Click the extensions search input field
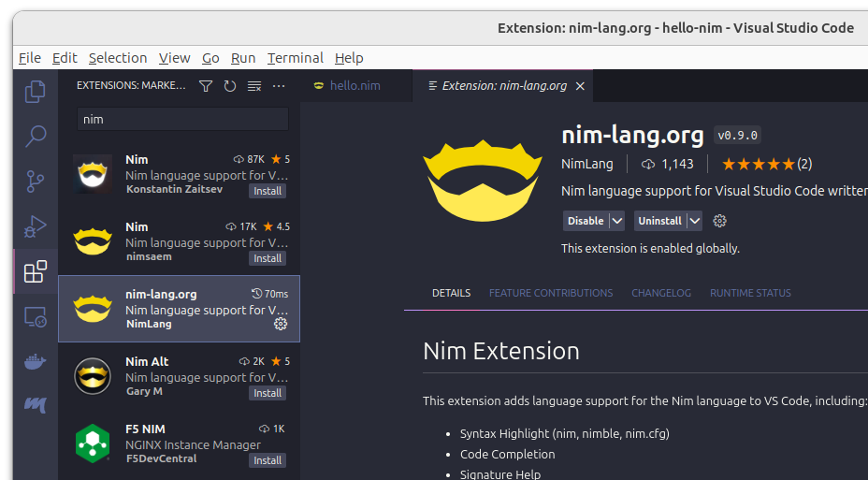 point(182,120)
